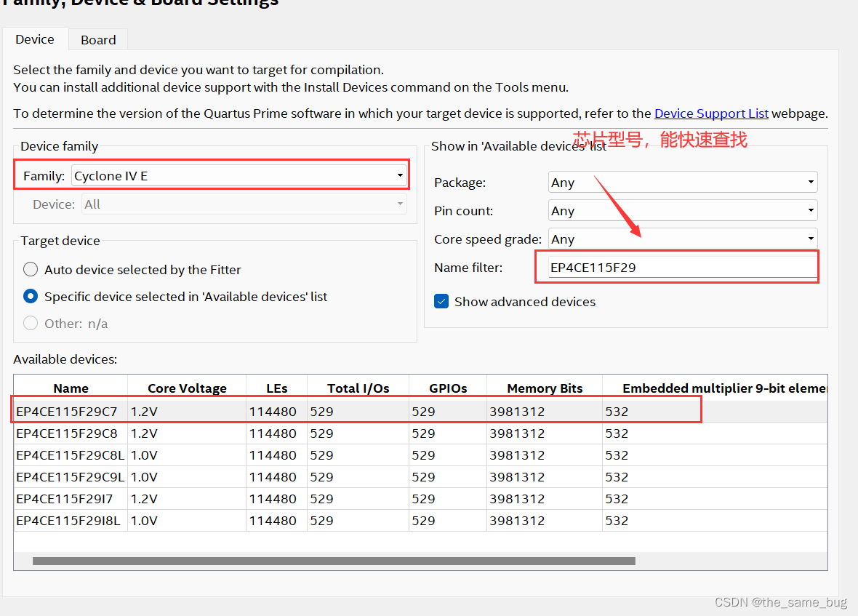858x616 pixels.
Task: Expand the Core speed grade dropdown
Action: coord(682,239)
